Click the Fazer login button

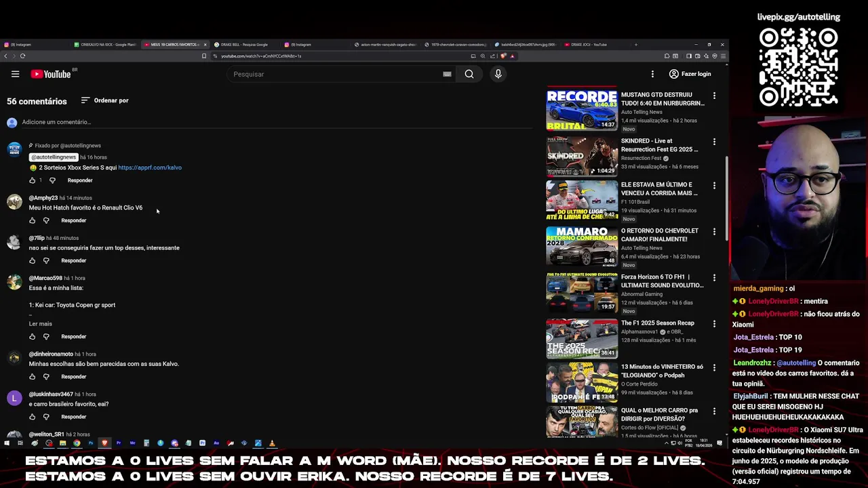[690, 74]
